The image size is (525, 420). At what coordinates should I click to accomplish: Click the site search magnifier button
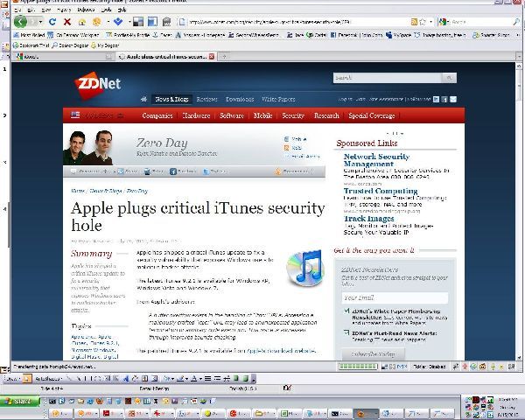(449, 78)
